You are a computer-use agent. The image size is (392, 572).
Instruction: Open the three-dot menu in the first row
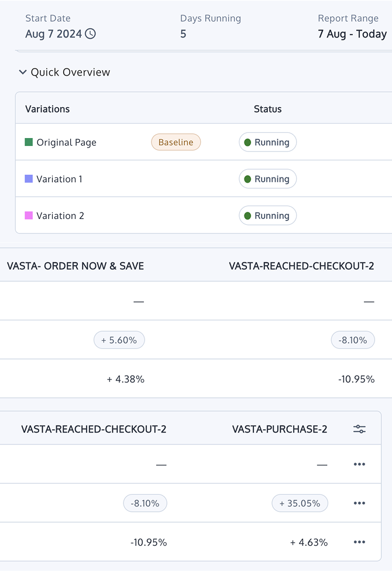click(x=359, y=464)
